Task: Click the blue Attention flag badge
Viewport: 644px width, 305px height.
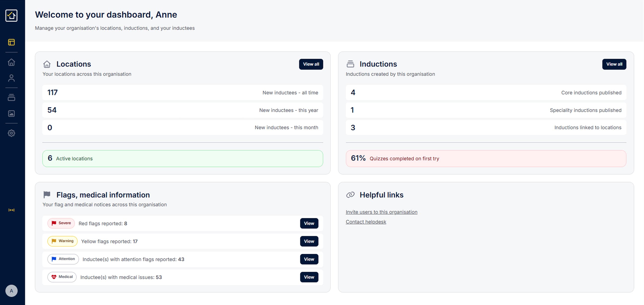Action: (63, 259)
